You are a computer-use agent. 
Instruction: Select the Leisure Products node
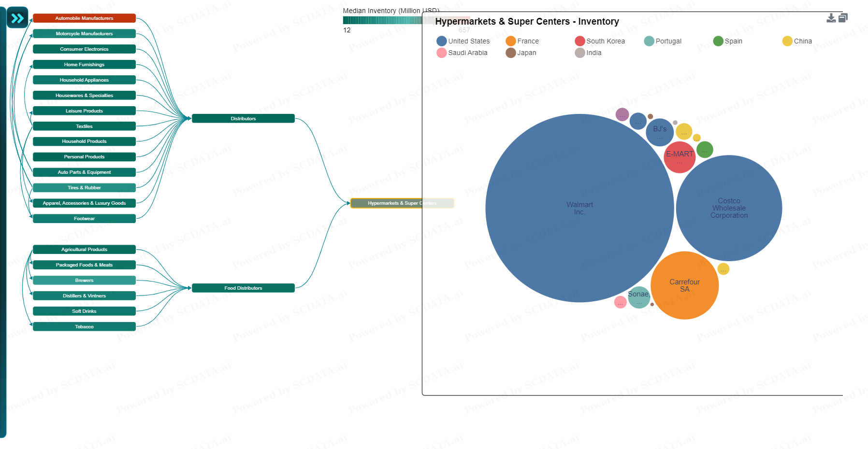(84, 111)
